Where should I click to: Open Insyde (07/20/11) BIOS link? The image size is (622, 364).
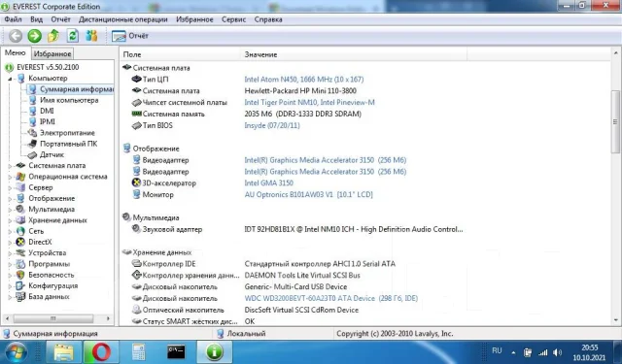pyautogui.click(x=272, y=125)
